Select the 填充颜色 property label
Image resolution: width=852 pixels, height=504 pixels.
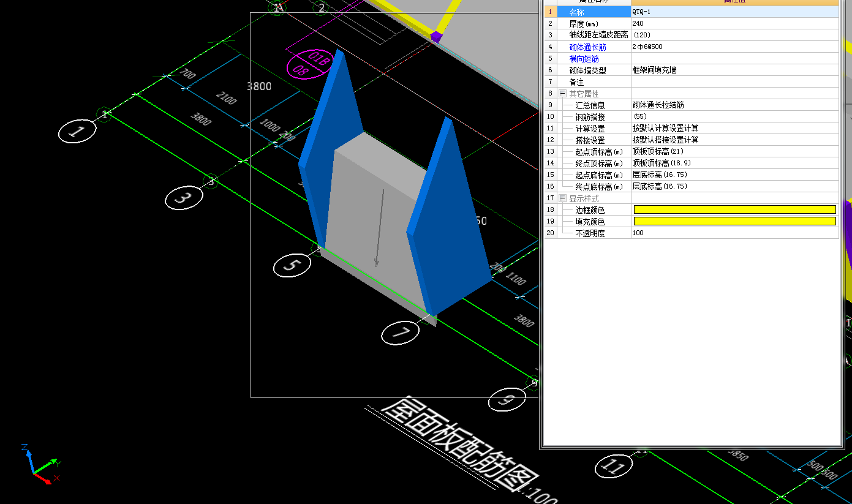(x=590, y=222)
